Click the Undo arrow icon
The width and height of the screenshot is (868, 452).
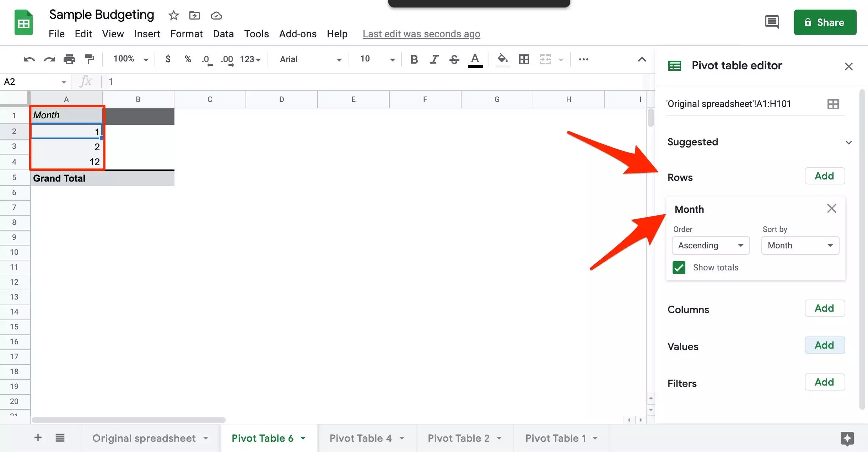(x=29, y=59)
